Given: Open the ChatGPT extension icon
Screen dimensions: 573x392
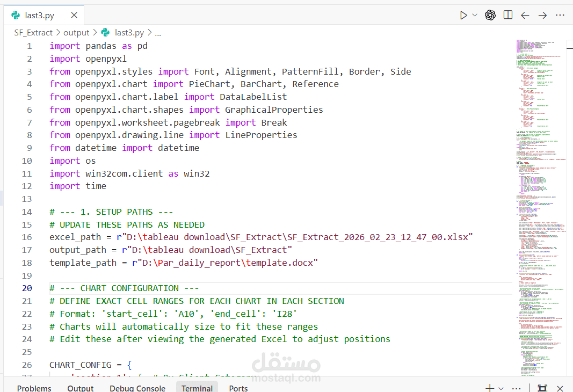Looking at the screenshot, I should click(490, 15).
